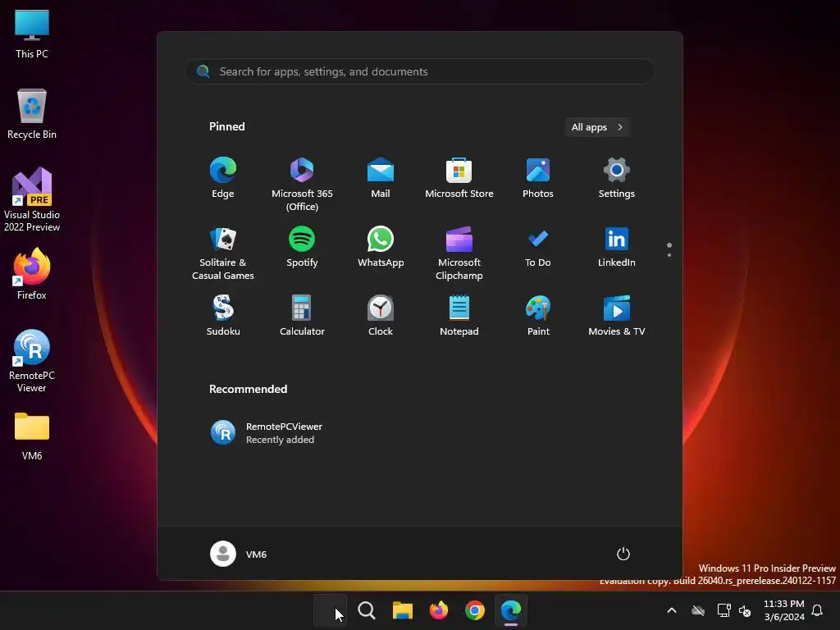Select RemotePC Viewer desktop shortcut

pos(32,361)
